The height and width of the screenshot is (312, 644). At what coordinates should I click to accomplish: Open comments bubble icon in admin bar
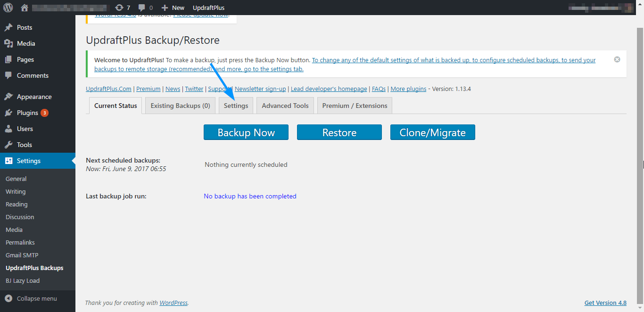pyautogui.click(x=142, y=8)
